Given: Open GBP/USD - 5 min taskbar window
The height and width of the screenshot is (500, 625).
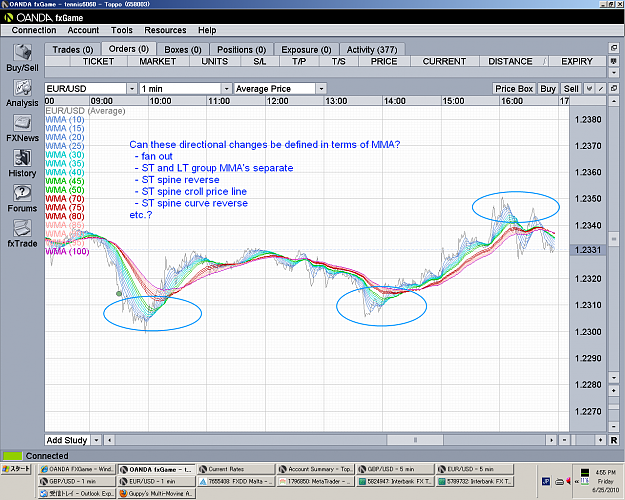Looking at the screenshot, I should 395,469.
